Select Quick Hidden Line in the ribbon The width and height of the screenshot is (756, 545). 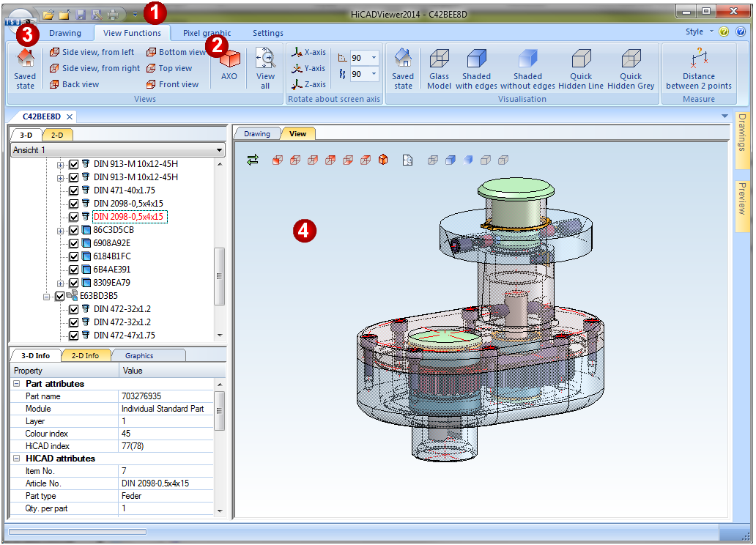point(581,68)
